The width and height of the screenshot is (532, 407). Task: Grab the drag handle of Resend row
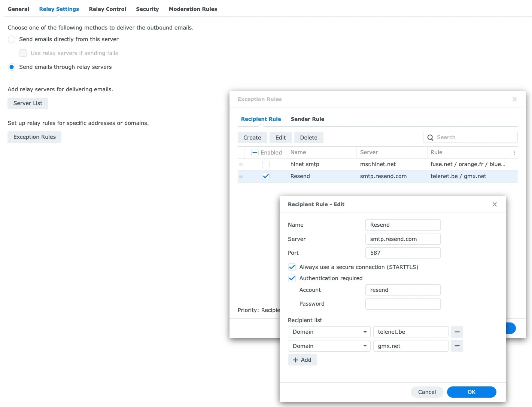tap(241, 176)
